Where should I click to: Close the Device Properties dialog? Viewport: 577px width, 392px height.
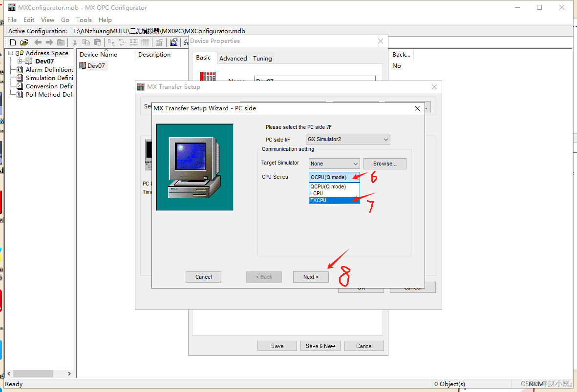tap(381, 41)
